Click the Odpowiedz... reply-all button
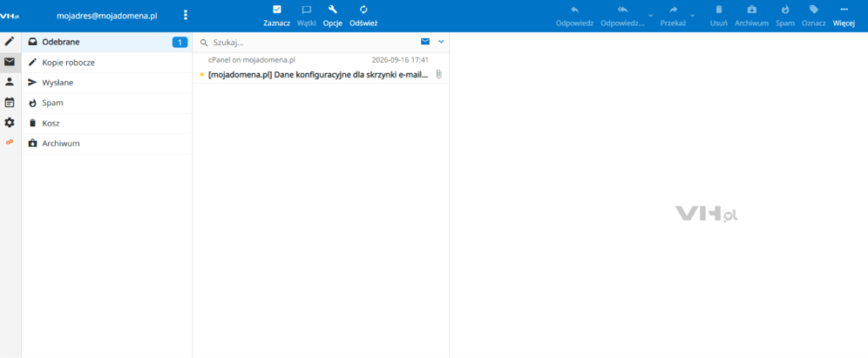The image size is (868, 358). point(623,16)
